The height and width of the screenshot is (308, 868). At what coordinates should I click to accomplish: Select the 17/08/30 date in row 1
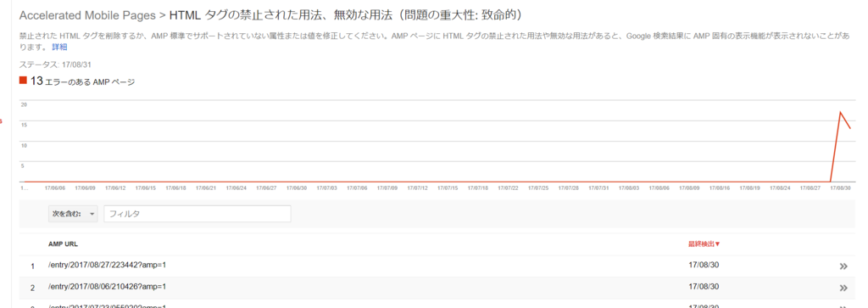pyautogui.click(x=704, y=265)
